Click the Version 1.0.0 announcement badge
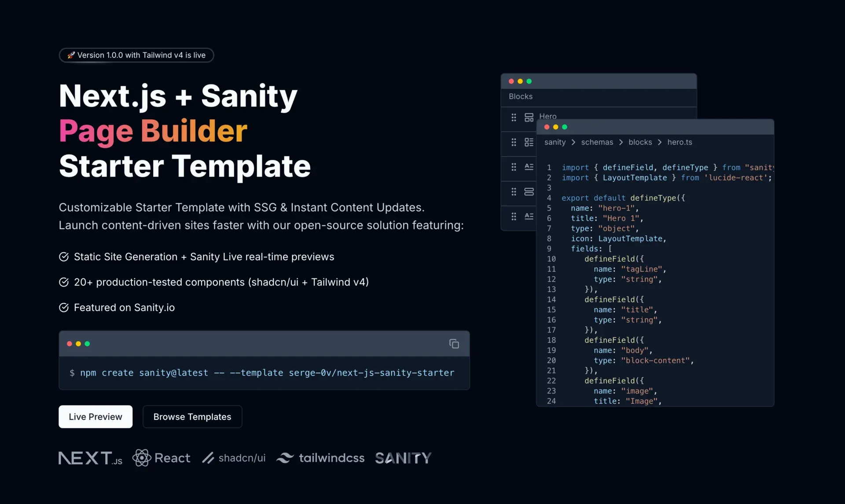The width and height of the screenshot is (845, 504). [x=136, y=55]
